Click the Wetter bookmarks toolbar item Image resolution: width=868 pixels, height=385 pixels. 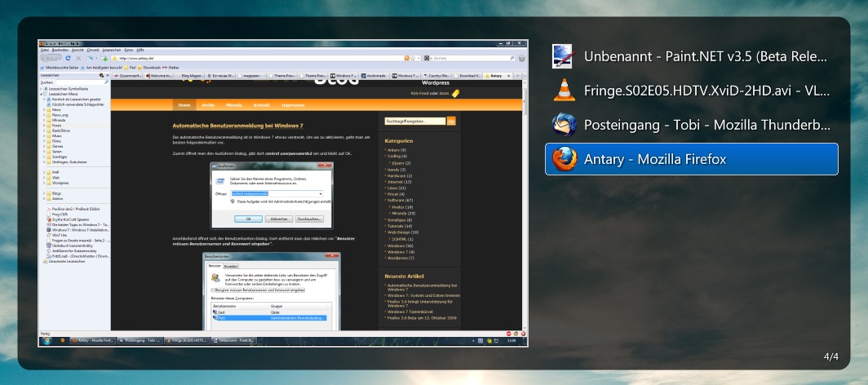click(171, 68)
